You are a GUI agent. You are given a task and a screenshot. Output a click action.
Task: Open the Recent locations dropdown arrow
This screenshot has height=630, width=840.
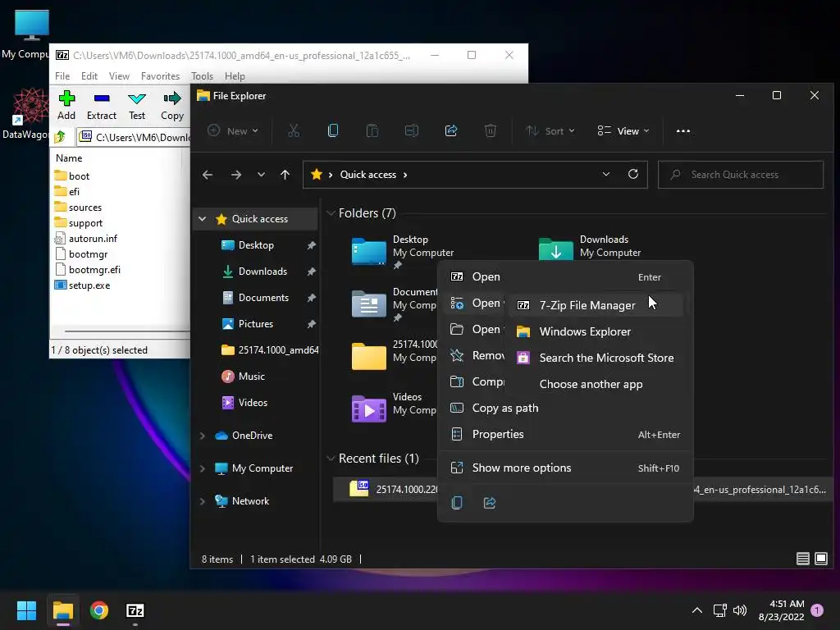click(x=261, y=175)
